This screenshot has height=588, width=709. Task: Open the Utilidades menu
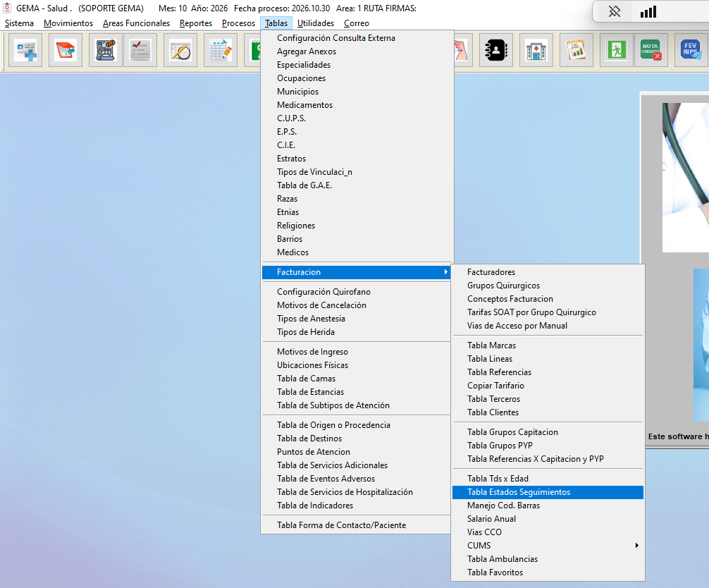pyautogui.click(x=316, y=23)
